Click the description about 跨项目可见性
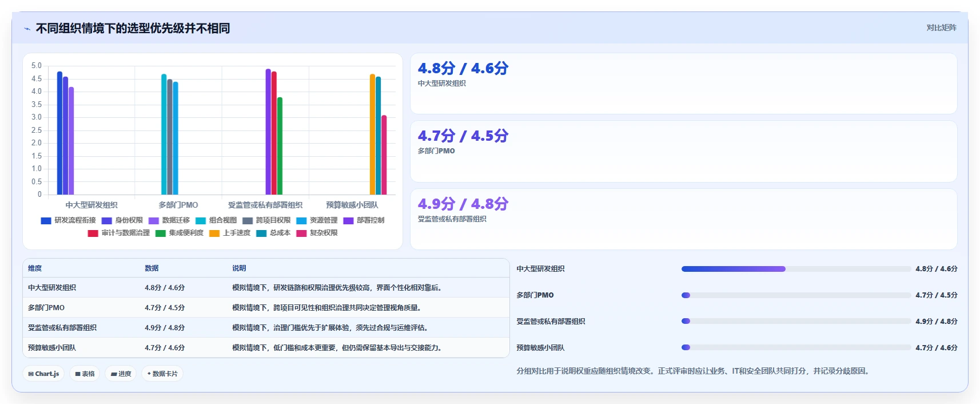The width and height of the screenshot is (980, 404). (x=328, y=308)
